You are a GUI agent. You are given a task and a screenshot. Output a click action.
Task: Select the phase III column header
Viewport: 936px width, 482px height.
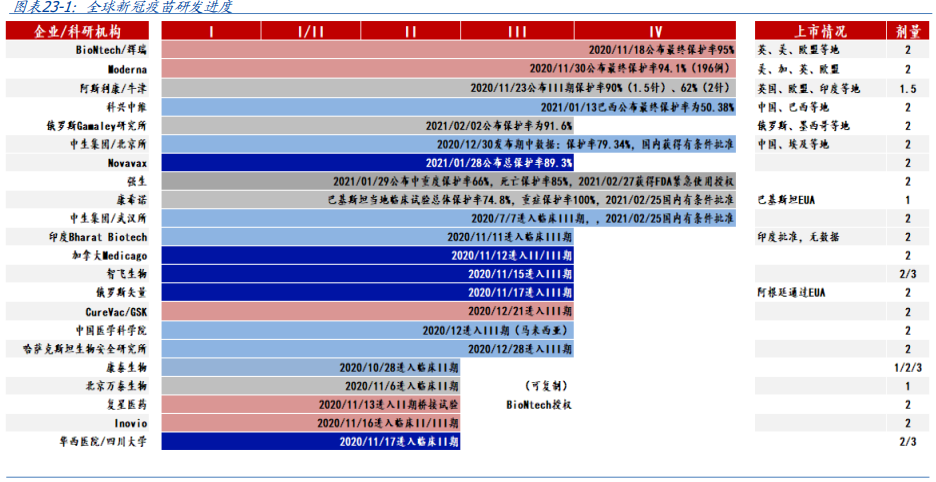(x=517, y=31)
